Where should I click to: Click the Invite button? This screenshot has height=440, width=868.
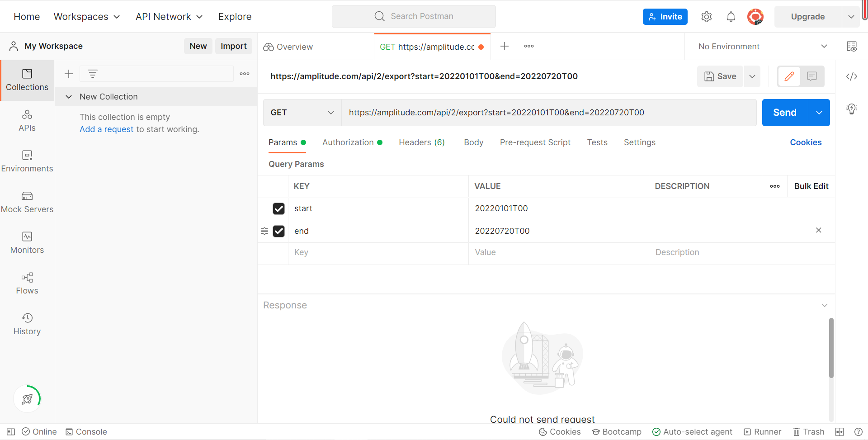pyautogui.click(x=665, y=17)
